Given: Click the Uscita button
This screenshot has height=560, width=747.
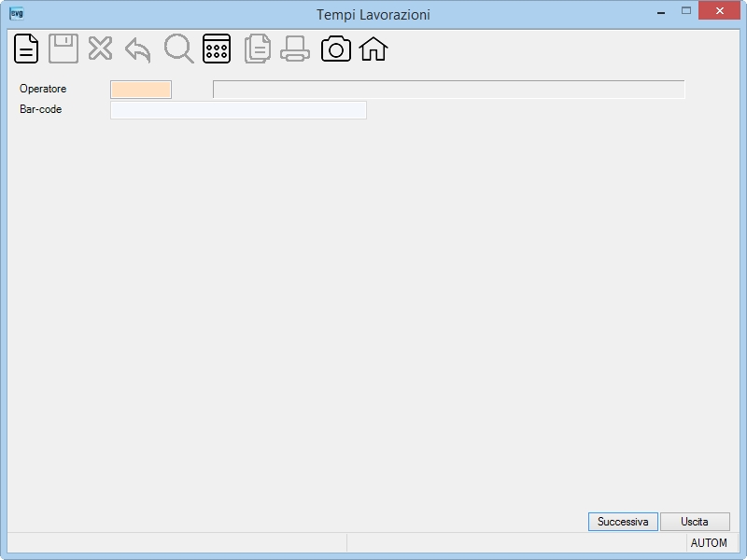Looking at the screenshot, I should (x=695, y=522).
